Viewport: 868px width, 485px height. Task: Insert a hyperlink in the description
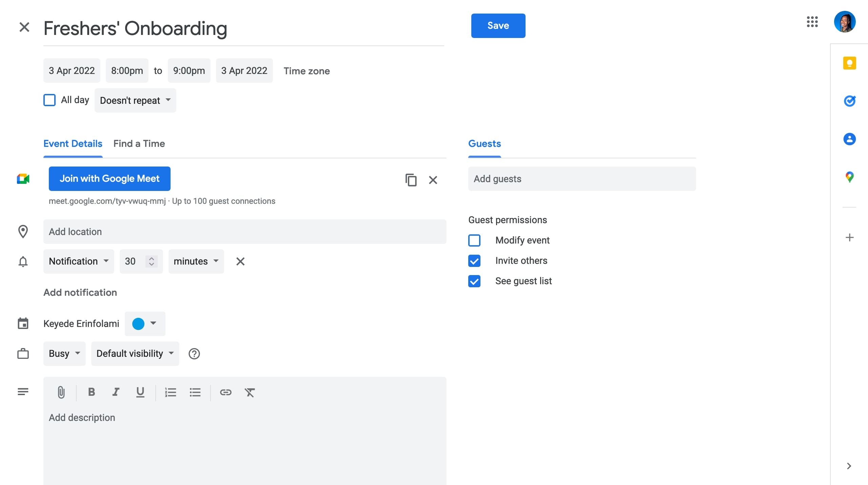pyautogui.click(x=226, y=392)
